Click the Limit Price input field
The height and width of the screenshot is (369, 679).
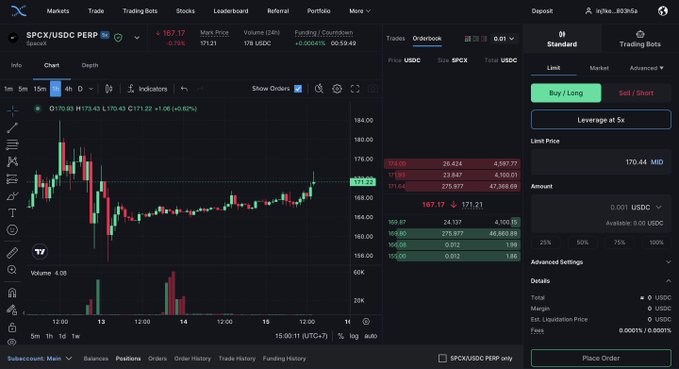pos(601,162)
